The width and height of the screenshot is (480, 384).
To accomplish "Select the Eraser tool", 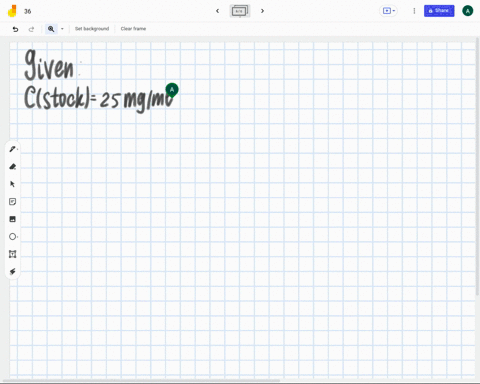I will 13,167.
